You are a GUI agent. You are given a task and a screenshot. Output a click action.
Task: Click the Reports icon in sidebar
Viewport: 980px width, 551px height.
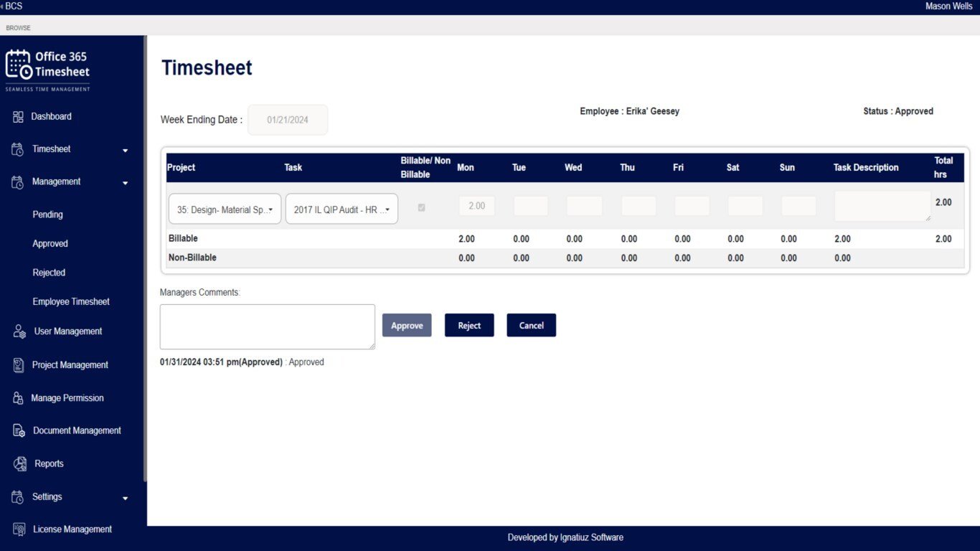pos(19,464)
